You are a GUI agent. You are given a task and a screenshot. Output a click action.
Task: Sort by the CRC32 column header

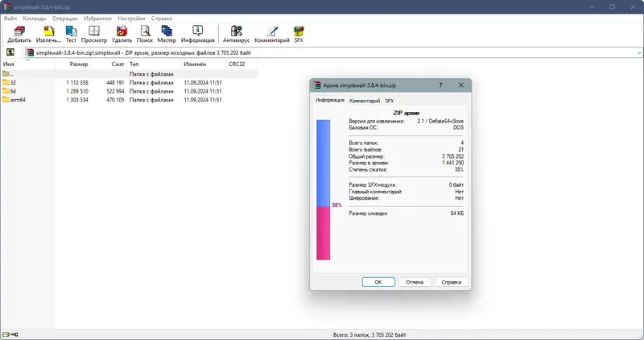click(242, 64)
